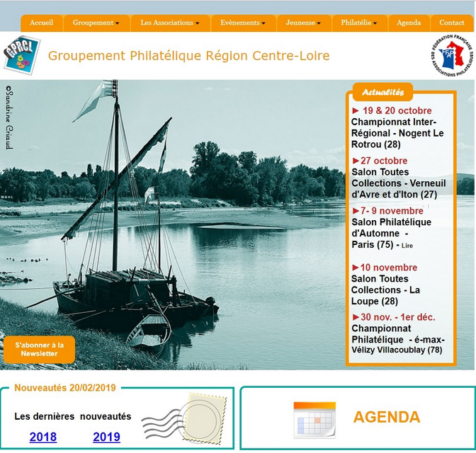
Task: Click the Fédération Française des Associations Philatéliques logo
Action: pyautogui.click(x=451, y=55)
